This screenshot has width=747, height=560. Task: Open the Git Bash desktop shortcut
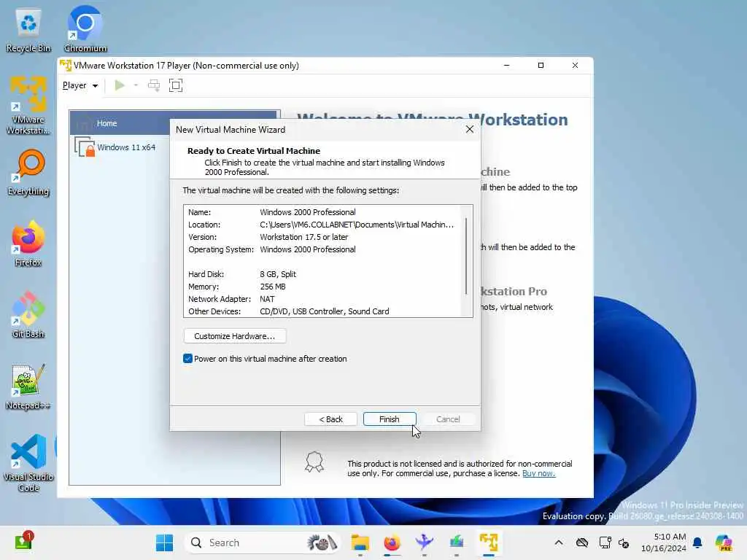[28, 314]
